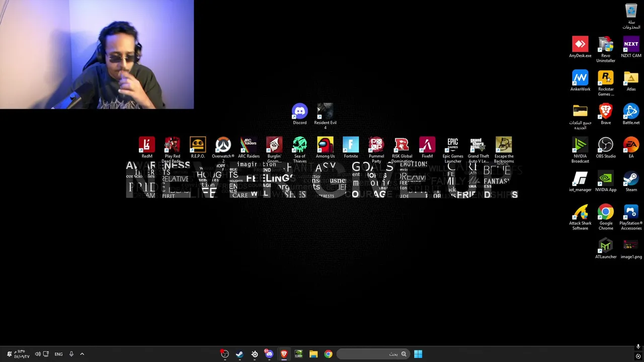
Task: Open File Explorer from the taskbar
Action: (313, 354)
